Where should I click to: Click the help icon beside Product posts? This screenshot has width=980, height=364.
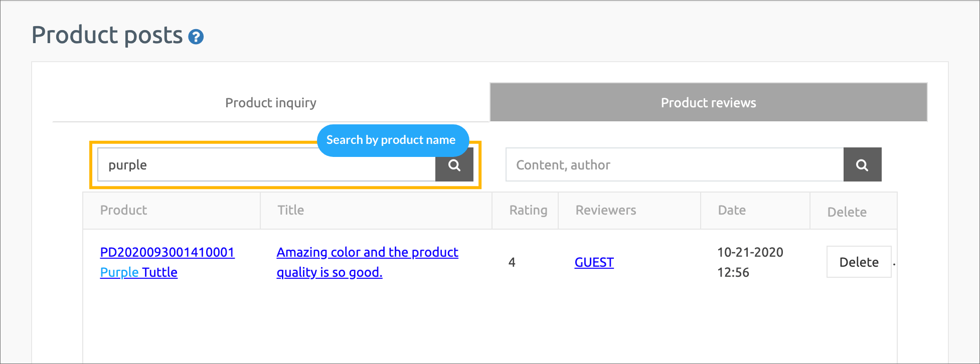(196, 37)
